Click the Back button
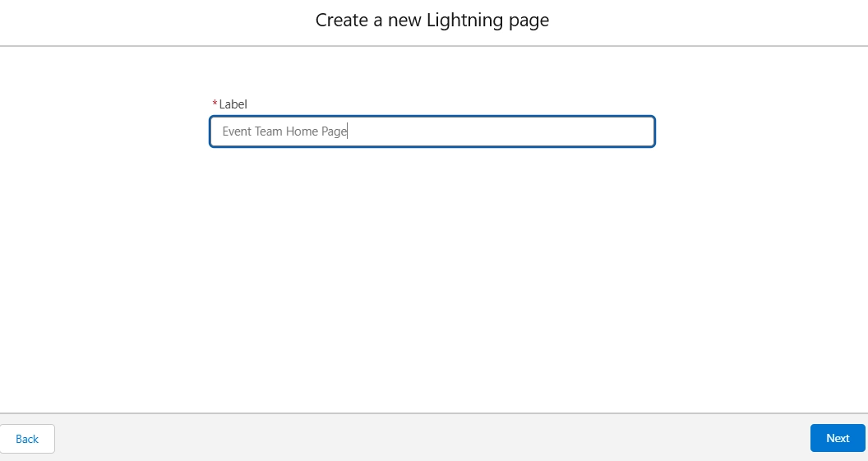The image size is (868, 461). click(x=27, y=439)
